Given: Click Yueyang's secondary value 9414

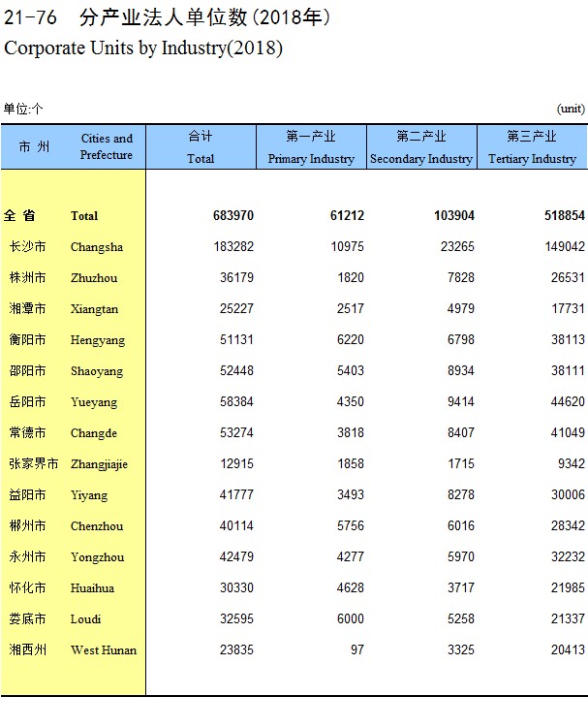Looking at the screenshot, I should 461,401.
